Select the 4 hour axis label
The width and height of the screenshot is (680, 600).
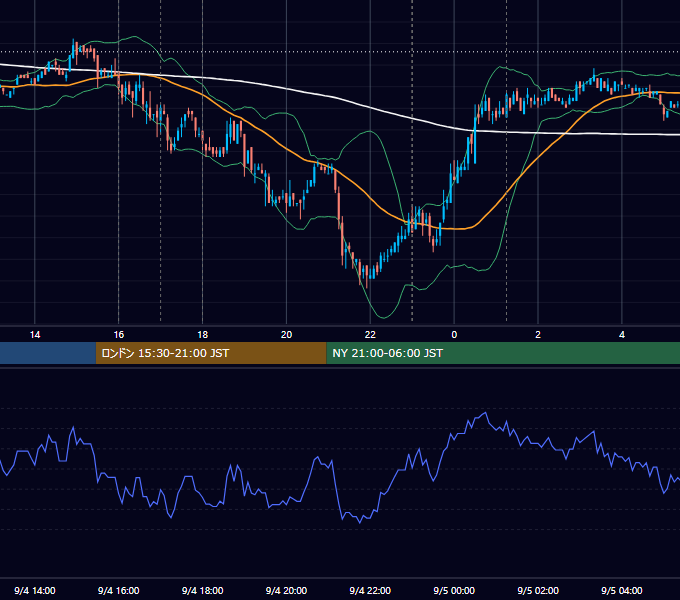click(x=622, y=335)
